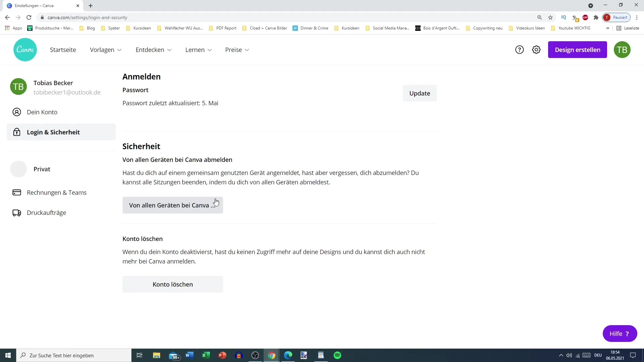Click the lock icon for Login & Sicherheit
644x362 pixels.
click(17, 132)
